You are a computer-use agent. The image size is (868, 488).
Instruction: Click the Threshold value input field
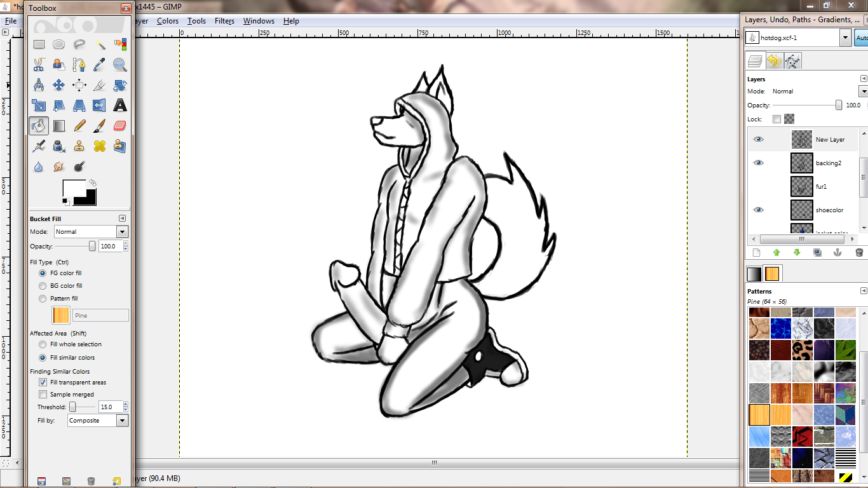click(x=109, y=407)
